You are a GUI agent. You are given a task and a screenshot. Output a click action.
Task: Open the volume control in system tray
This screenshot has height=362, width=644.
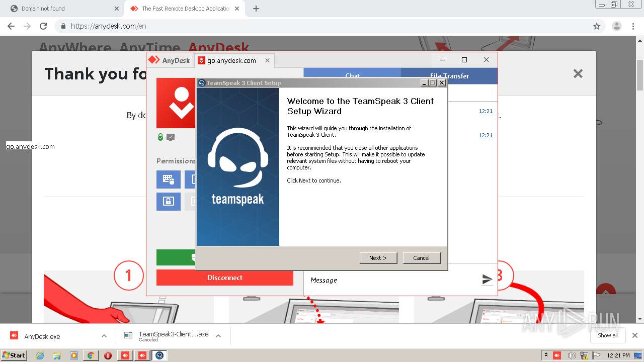tap(572, 355)
